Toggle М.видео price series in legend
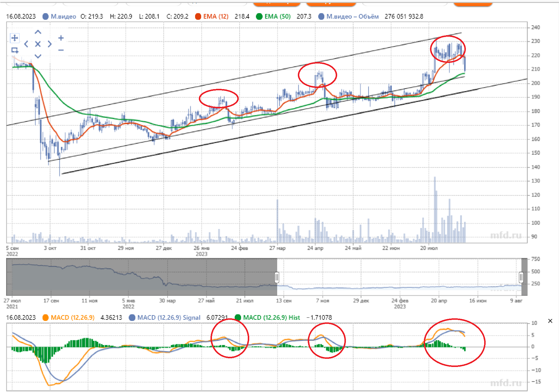559x392 pixels. coord(63,16)
